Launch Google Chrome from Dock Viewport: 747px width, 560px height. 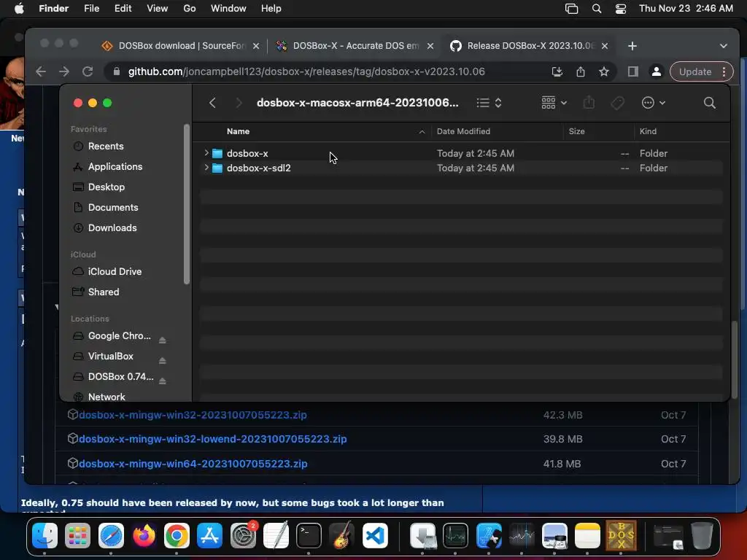177,536
